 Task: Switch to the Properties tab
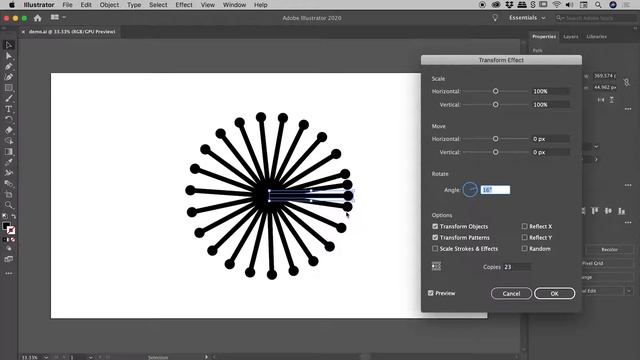point(544,37)
